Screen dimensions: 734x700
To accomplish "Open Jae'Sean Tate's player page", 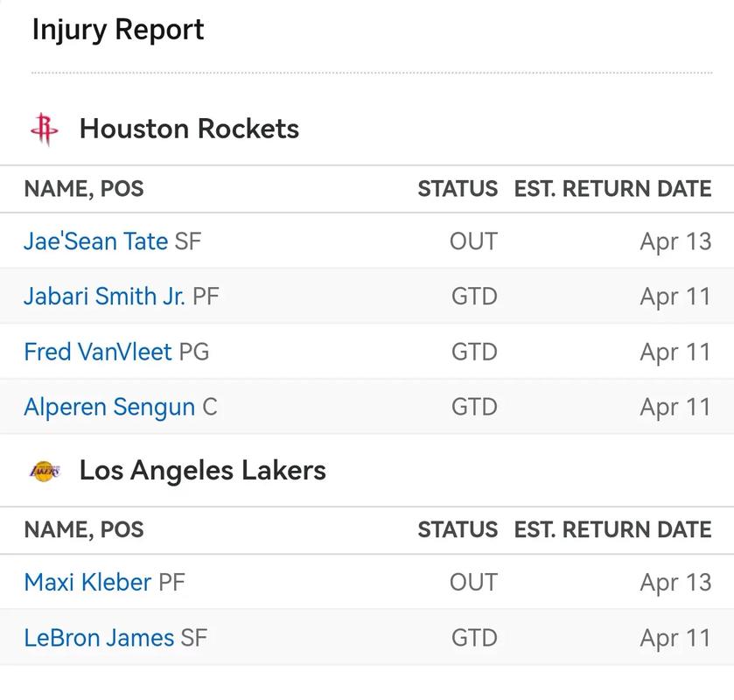I will pyautogui.click(x=95, y=241).
